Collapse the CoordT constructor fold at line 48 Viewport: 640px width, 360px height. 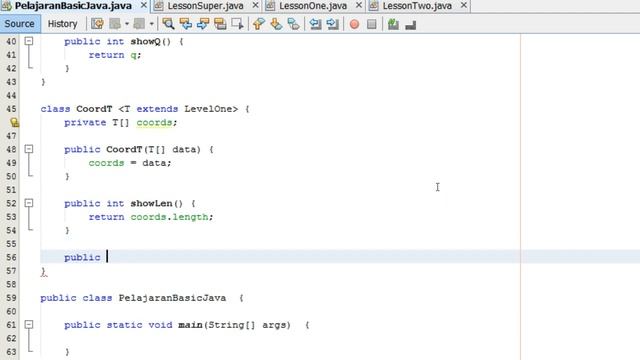(x=29, y=149)
